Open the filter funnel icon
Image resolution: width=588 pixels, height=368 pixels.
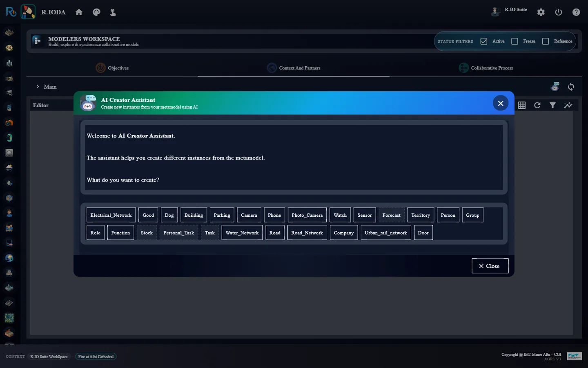coord(552,105)
